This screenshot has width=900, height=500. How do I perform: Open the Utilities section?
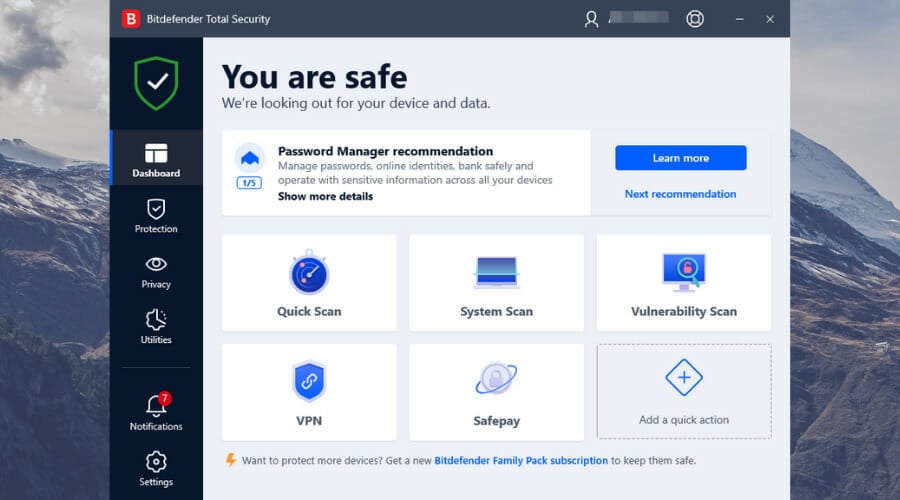coord(156,327)
